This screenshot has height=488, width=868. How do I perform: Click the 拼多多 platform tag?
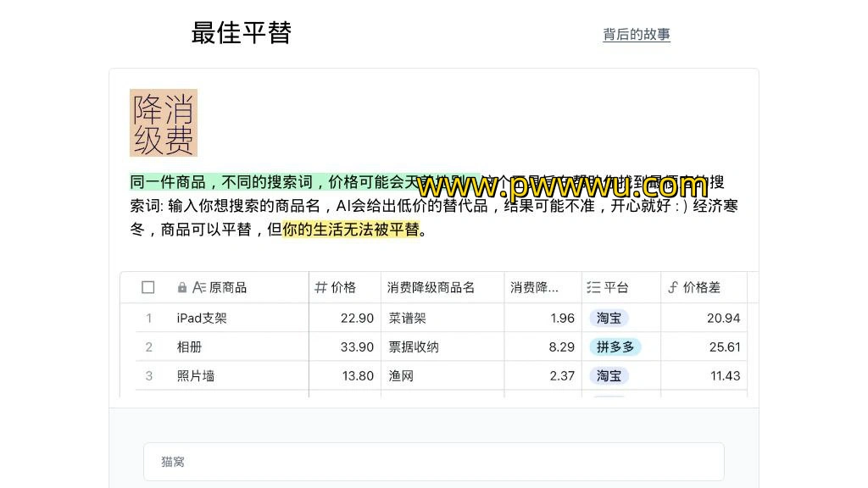click(x=615, y=347)
